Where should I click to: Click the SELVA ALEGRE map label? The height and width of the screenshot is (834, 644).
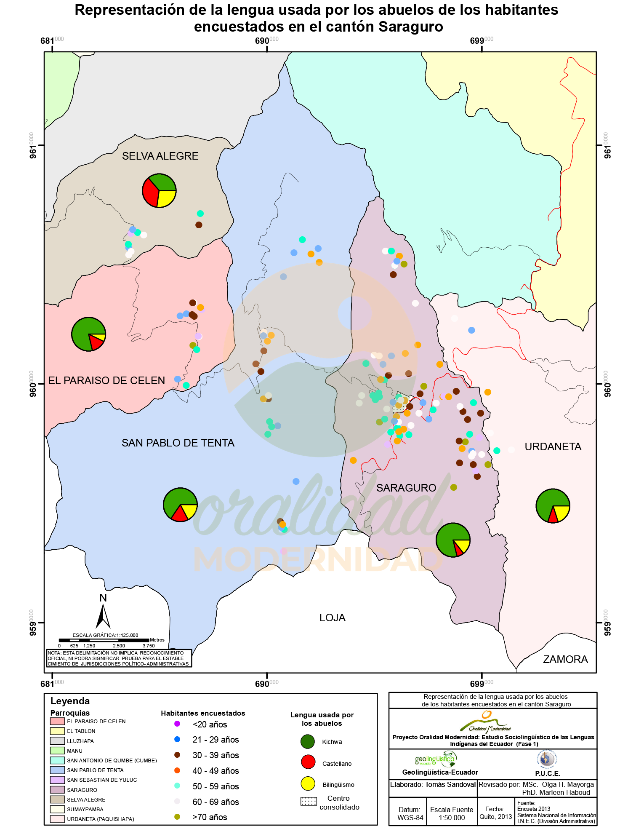pos(160,156)
